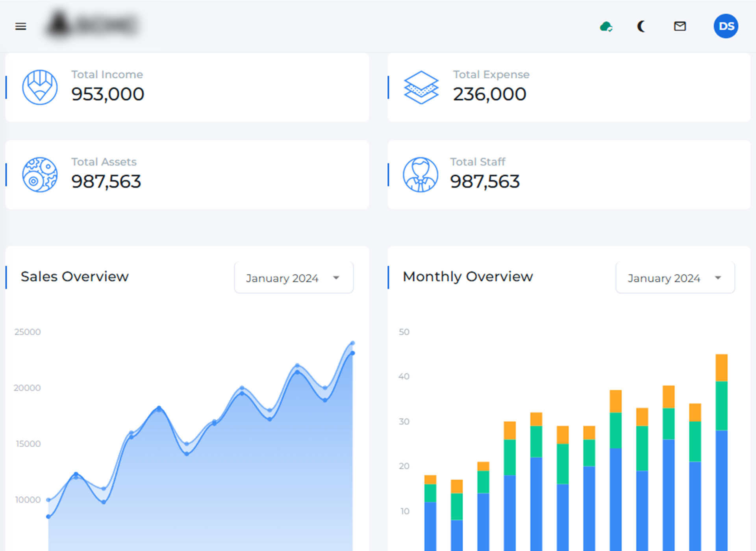Select the Sales Overview heading
This screenshot has width=756, height=551.
[x=74, y=276]
